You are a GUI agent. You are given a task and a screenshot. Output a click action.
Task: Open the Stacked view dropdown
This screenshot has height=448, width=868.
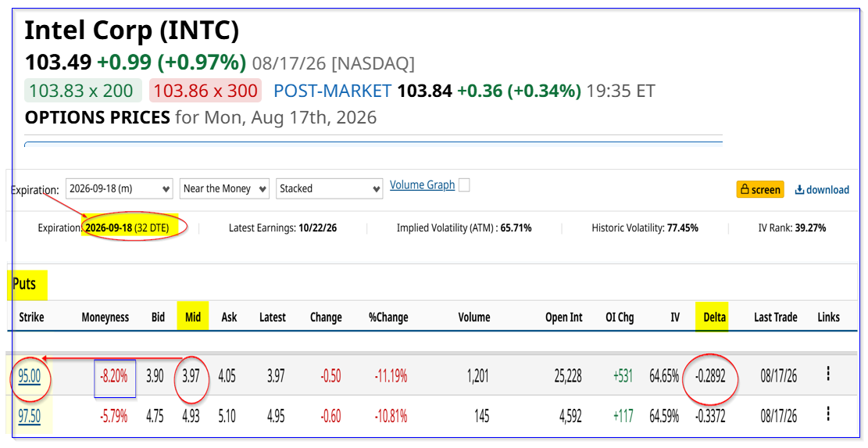pyautogui.click(x=330, y=189)
